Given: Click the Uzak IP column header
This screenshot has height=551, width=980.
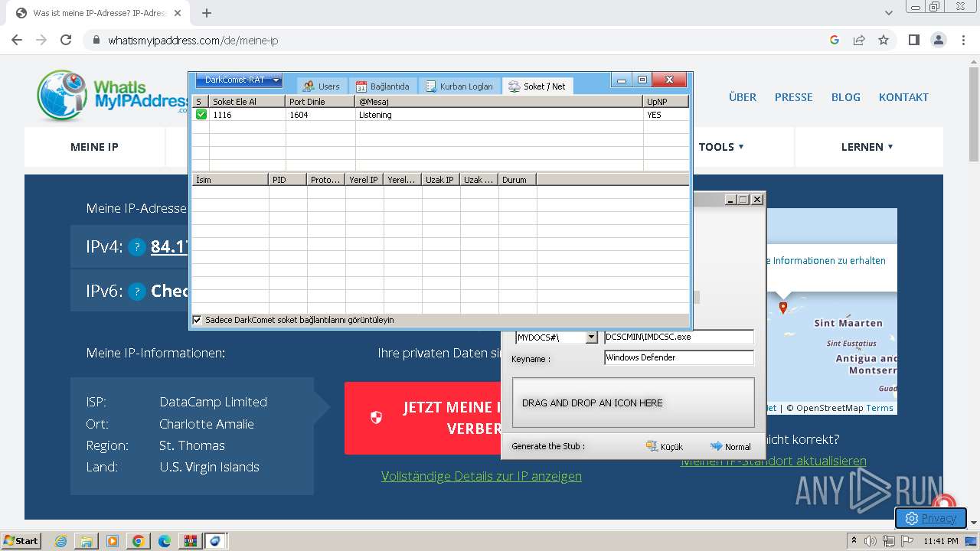Looking at the screenshot, I should pyautogui.click(x=441, y=180).
